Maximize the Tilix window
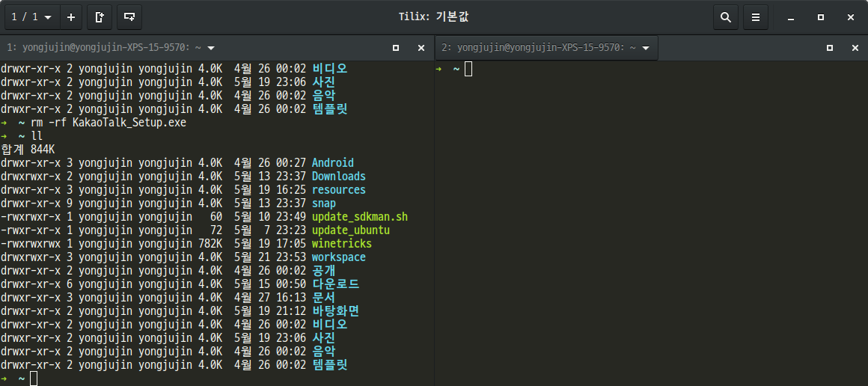Image resolution: width=868 pixels, height=386 pixels. point(820,16)
